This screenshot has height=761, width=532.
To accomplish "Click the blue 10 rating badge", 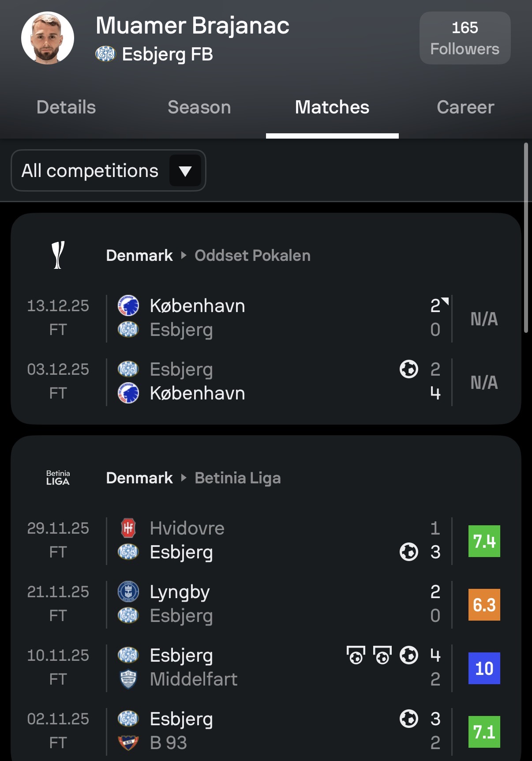I will point(484,668).
